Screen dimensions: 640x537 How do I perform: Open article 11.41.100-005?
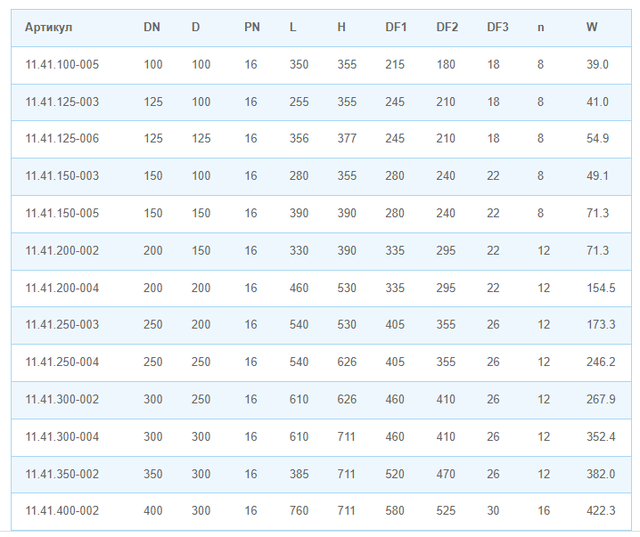(x=62, y=64)
